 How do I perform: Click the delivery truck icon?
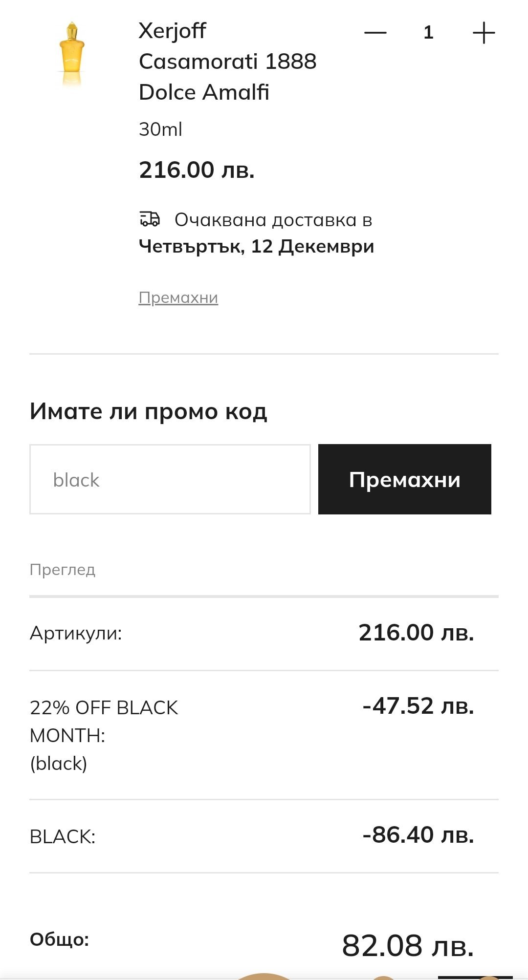150,219
